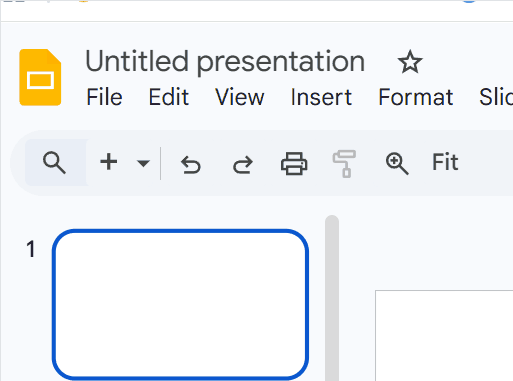Open the Edit menu

[169, 97]
